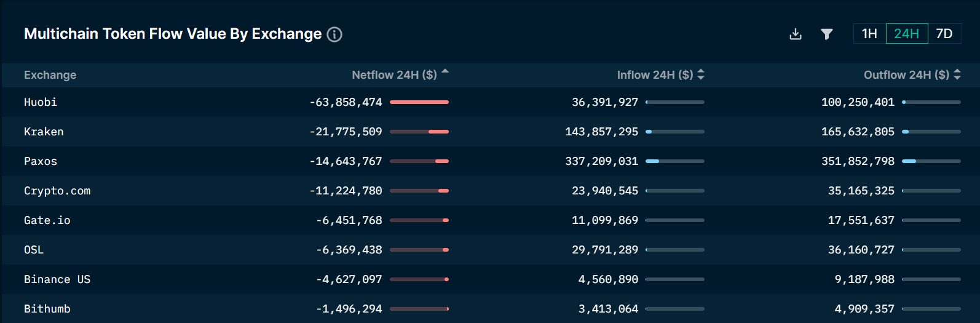Click Crypto.com outflow value 35,165,325
The height and width of the screenshot is (323, 980).
coord(861,191)
